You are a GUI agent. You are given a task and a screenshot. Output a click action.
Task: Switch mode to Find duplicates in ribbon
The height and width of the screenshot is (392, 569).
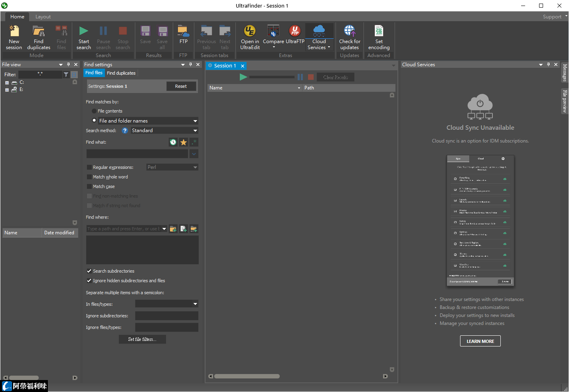click(39, 38)
